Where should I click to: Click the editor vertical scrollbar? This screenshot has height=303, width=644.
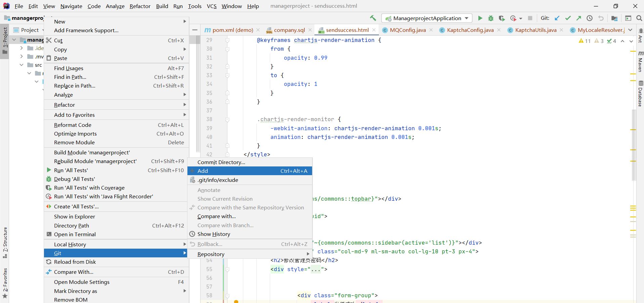(634, 145)
